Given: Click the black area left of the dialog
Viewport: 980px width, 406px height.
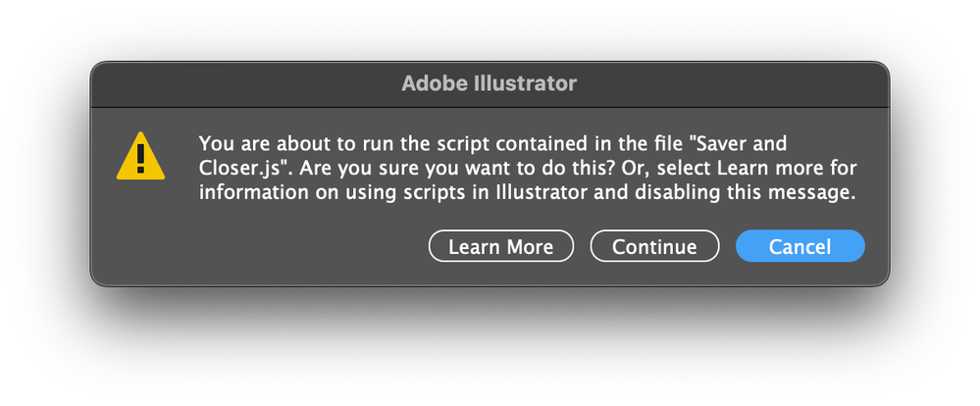Looking at the screenshot, I should [44, 177].
